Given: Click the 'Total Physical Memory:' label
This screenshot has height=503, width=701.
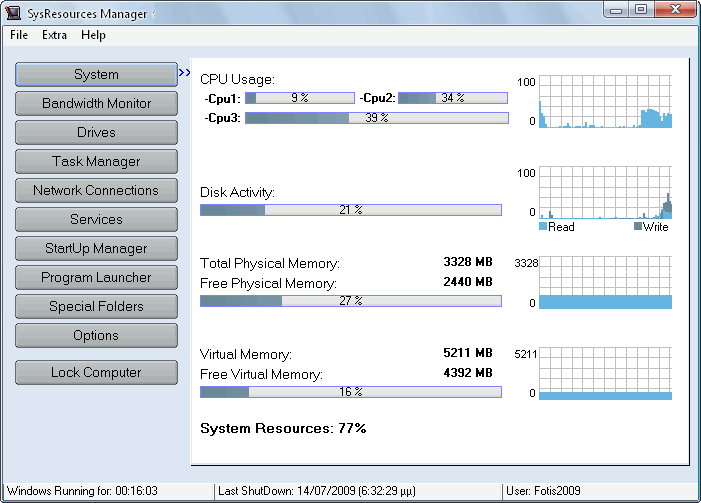Looking at the screenshot, I should (x=270, y=263).
